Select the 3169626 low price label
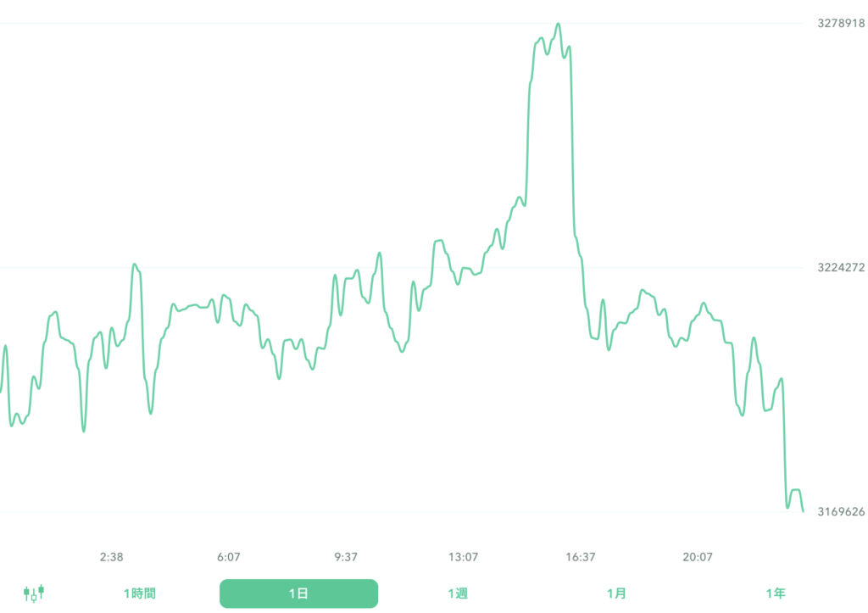Image resolution: width=868 pixels, height=613 pixels. point(840,510)
